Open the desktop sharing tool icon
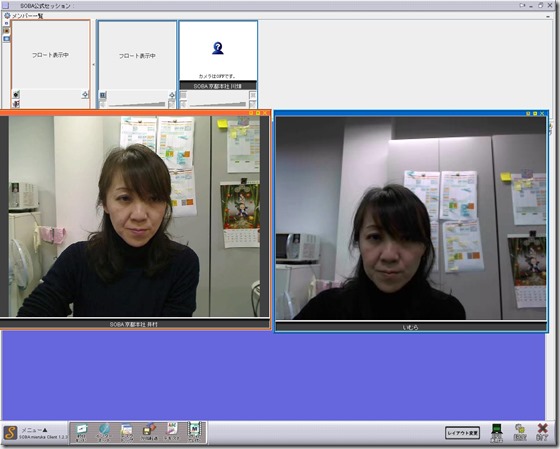Viewport: 560px width, 449px height. pyautogui.click(x=127, y=432)
